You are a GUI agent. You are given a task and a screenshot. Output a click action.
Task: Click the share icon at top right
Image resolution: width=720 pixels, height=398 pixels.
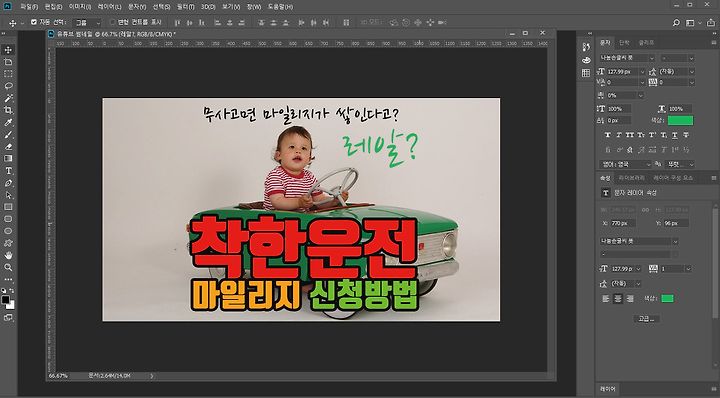coord(711,22)
